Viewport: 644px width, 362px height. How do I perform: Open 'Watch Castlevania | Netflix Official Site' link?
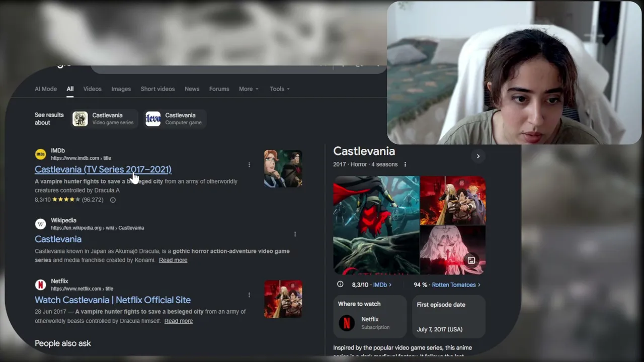point(113,300)
